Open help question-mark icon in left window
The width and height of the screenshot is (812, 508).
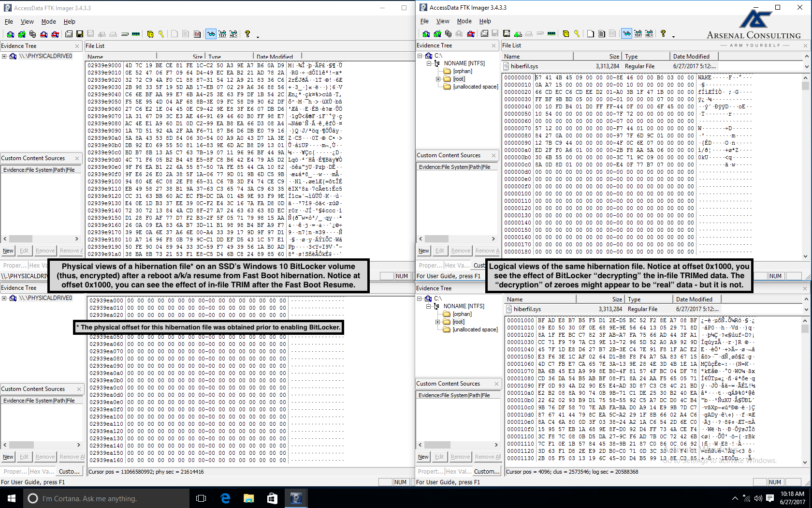[x=247, y=34]
